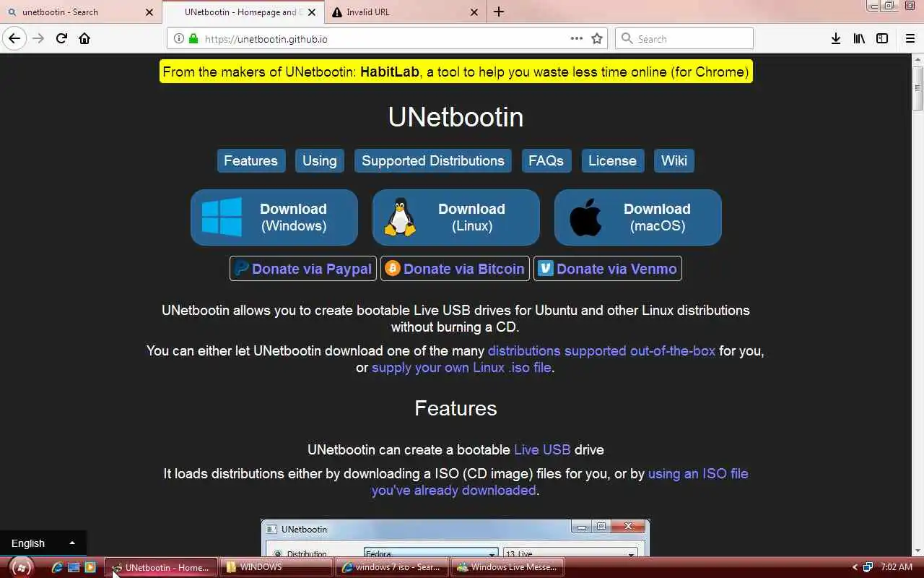Follow 'using an ISO file you've already downloaded' link
The height and width of the screenshot is (578, 924).
click(x=559, y=482)
